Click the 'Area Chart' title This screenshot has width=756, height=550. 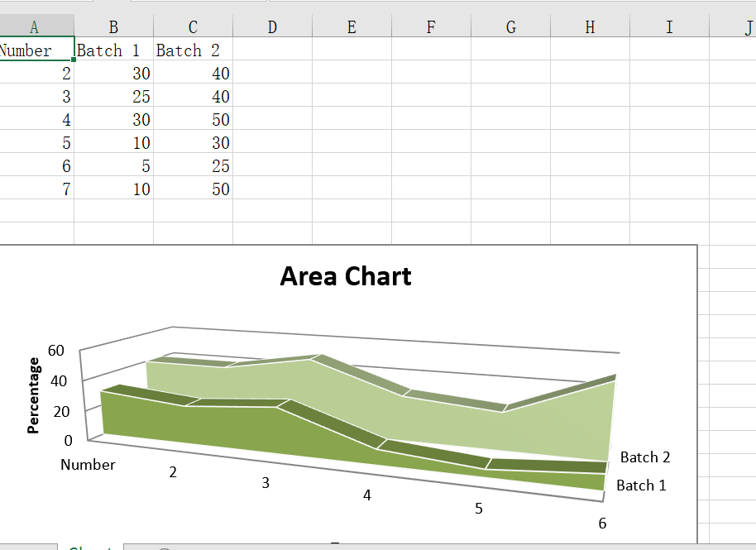[346, 276]
